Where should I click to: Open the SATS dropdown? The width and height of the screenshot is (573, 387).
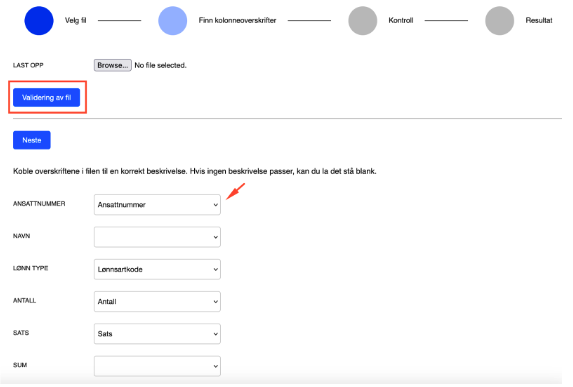(157, 334)
